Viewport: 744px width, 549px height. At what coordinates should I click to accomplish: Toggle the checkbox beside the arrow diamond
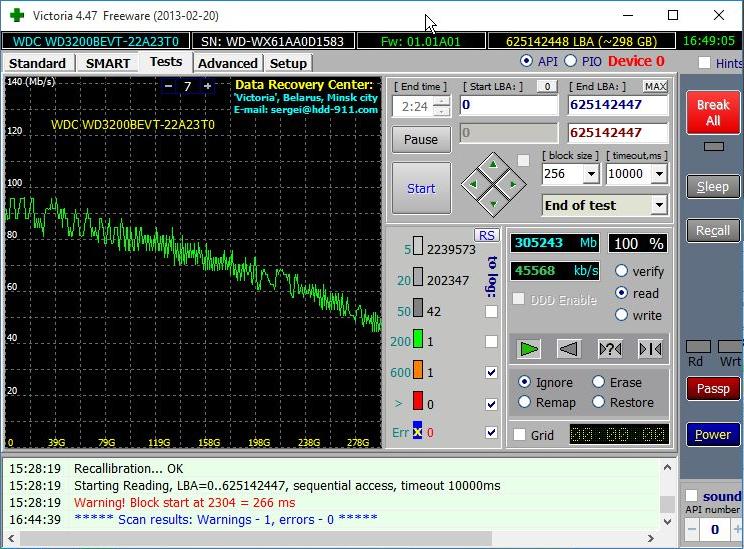pyautogui.click(x=523, y=160)
